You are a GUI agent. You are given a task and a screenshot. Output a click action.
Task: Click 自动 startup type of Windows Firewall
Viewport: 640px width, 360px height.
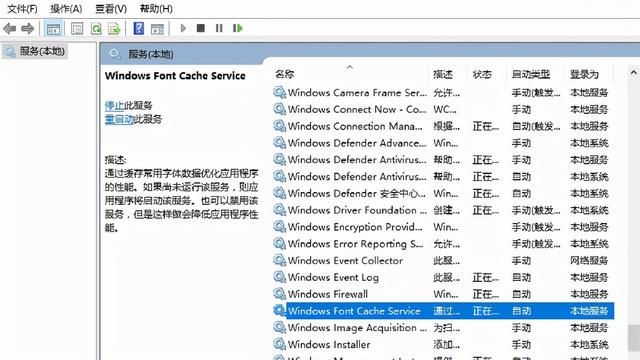[521, 294]
